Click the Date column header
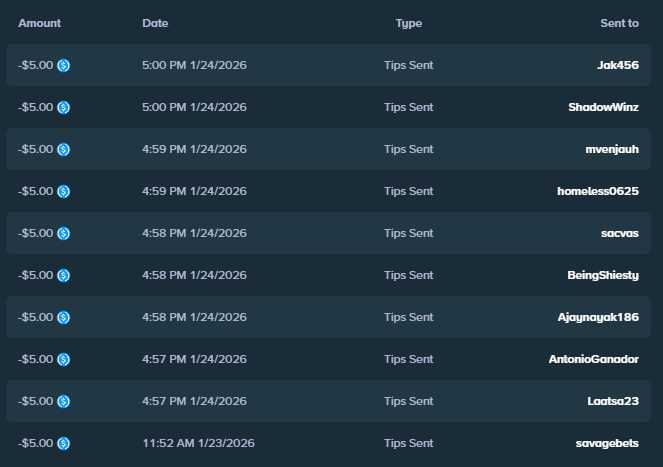 tap(155, 23)
